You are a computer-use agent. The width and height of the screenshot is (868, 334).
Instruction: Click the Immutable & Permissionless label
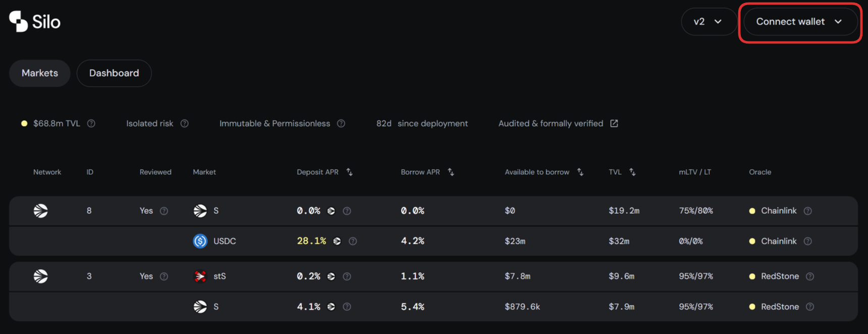pos(275,123)
